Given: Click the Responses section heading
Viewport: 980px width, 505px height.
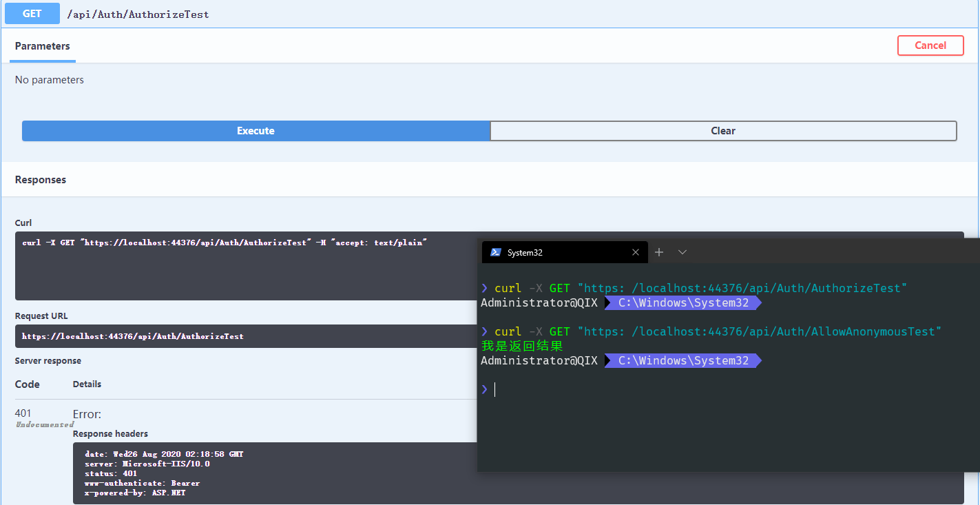Looking at the screenshot, I should tap(41, 180).
